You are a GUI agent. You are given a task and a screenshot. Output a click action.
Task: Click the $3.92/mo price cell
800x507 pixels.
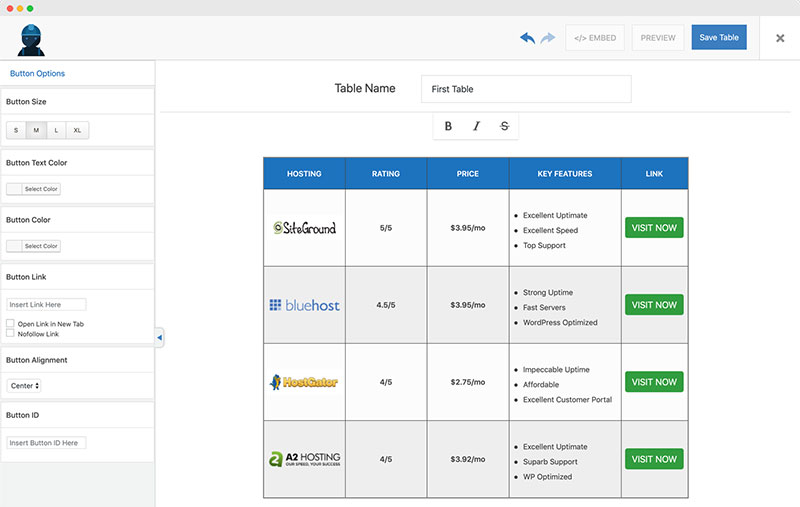click(x=468, y=459)
